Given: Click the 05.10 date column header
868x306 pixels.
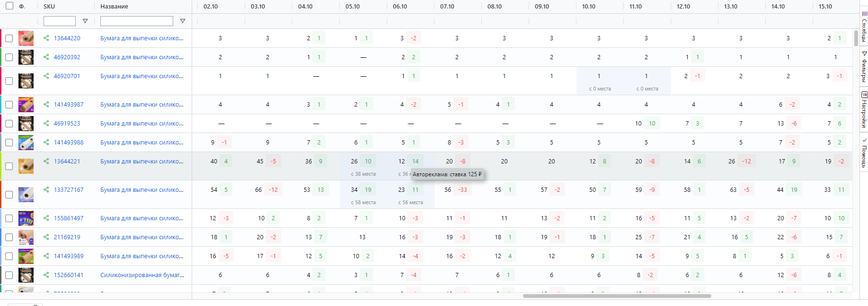Looking at the screenshot, I should pyautogui.click(x=353, y=7).
